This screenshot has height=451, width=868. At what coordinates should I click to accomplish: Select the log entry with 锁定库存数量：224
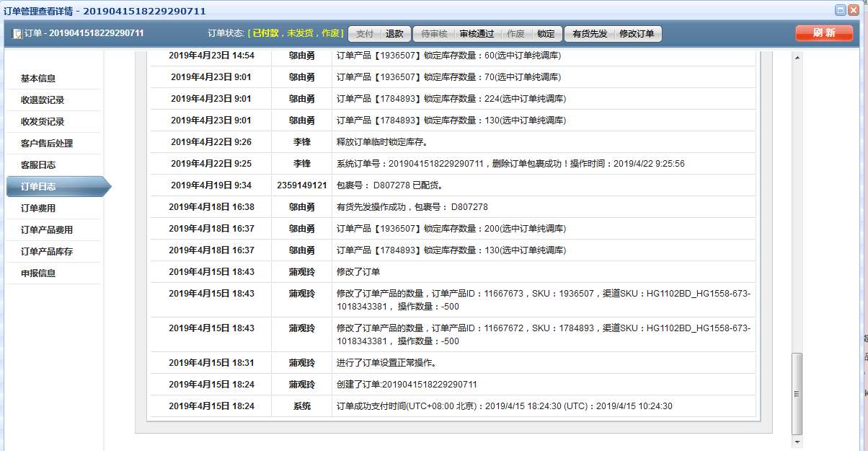click(451, 99)
